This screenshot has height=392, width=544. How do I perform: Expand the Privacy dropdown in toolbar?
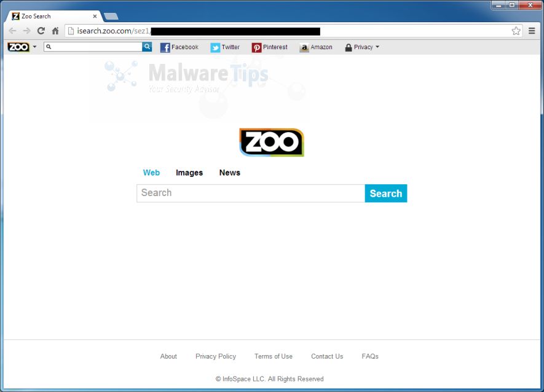pyautogui.click(x=362, y=47)
